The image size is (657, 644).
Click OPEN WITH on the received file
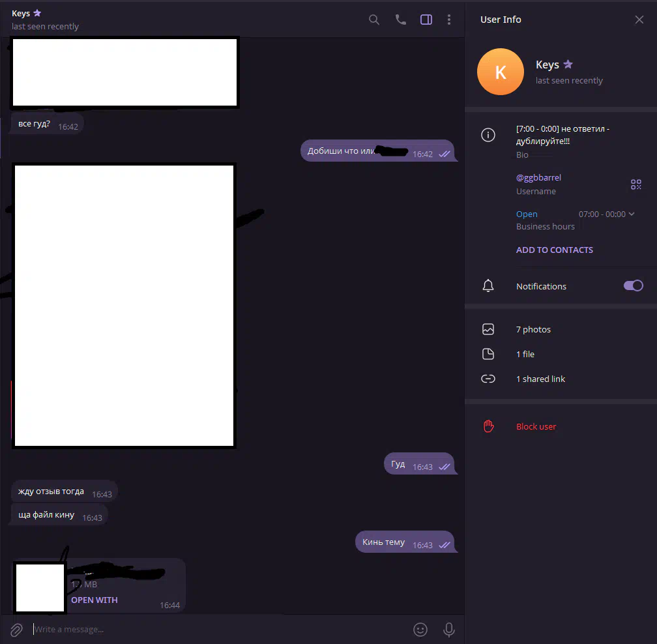pos(95,600)
